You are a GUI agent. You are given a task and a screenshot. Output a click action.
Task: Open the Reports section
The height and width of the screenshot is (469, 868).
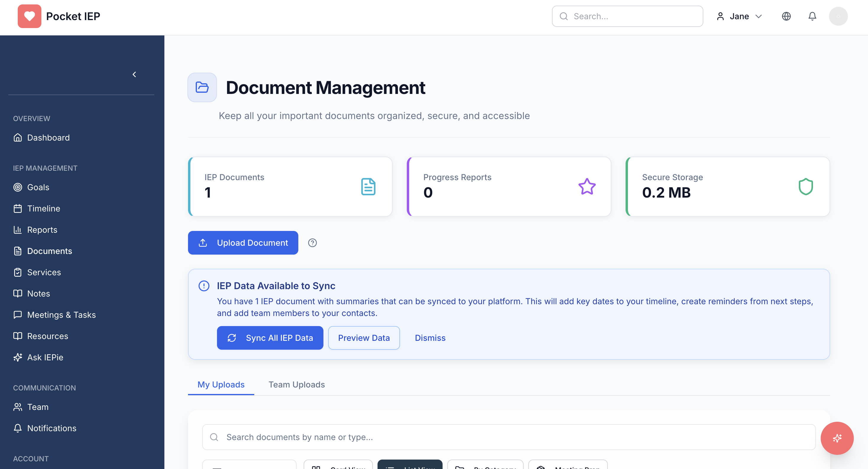click(42, 229)
